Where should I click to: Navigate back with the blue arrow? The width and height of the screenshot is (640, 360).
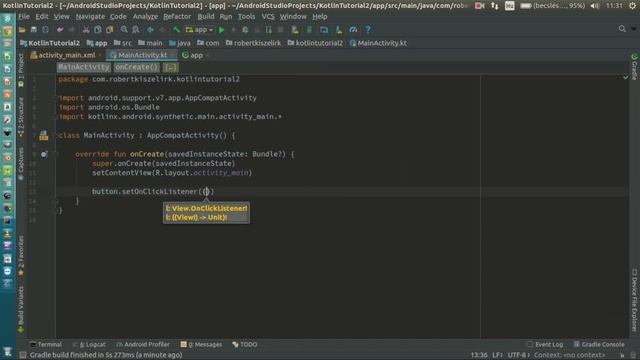(x=150, y=30)
